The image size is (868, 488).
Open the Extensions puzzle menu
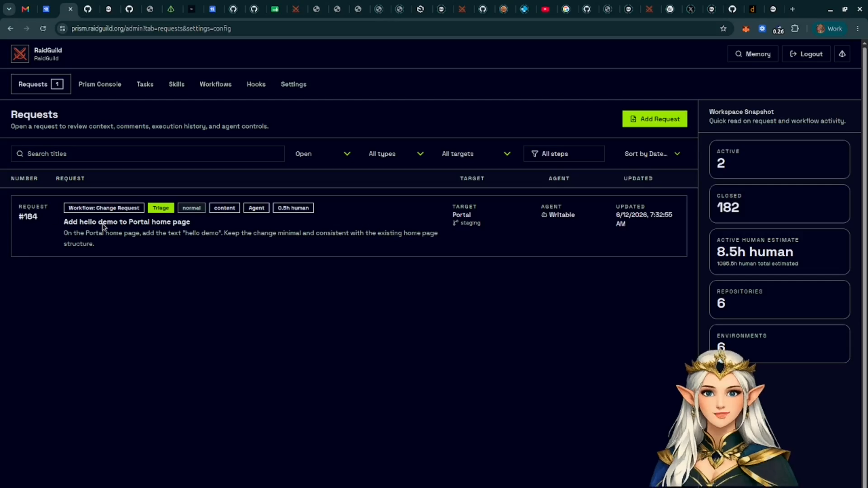pos(795,28)
